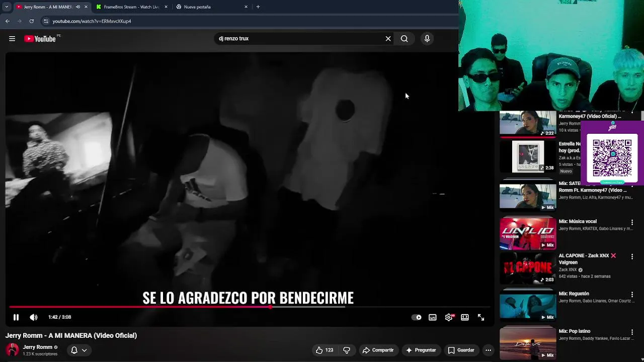Start voice search with the microphone
The width and height of the screenshot is (644, 362).
point(427,39)
